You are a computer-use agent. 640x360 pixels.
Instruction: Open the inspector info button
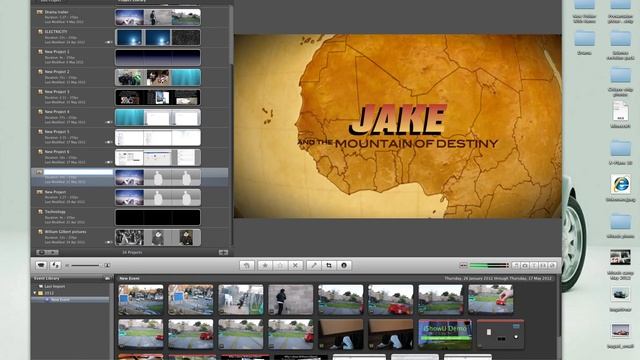pos(344,265)
